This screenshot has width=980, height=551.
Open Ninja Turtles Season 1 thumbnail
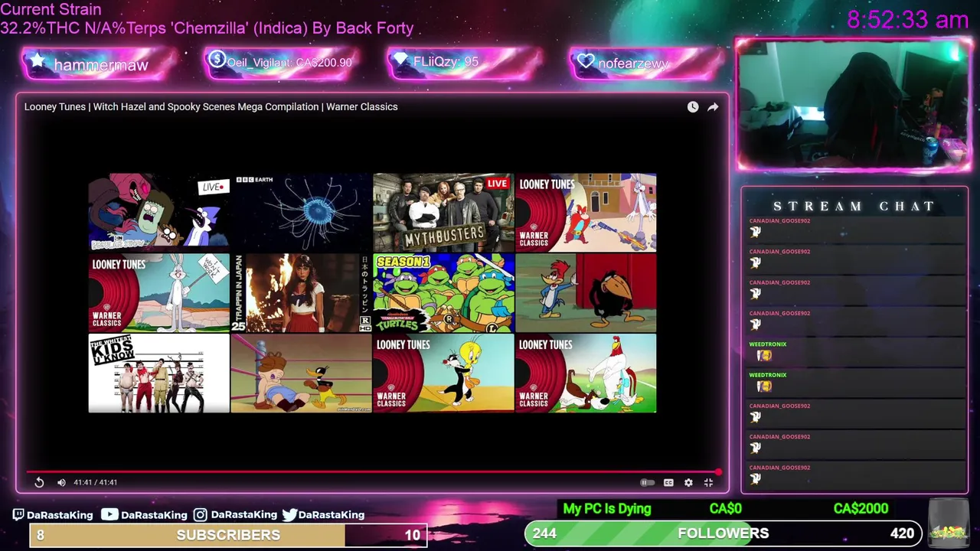coord(443,292)
